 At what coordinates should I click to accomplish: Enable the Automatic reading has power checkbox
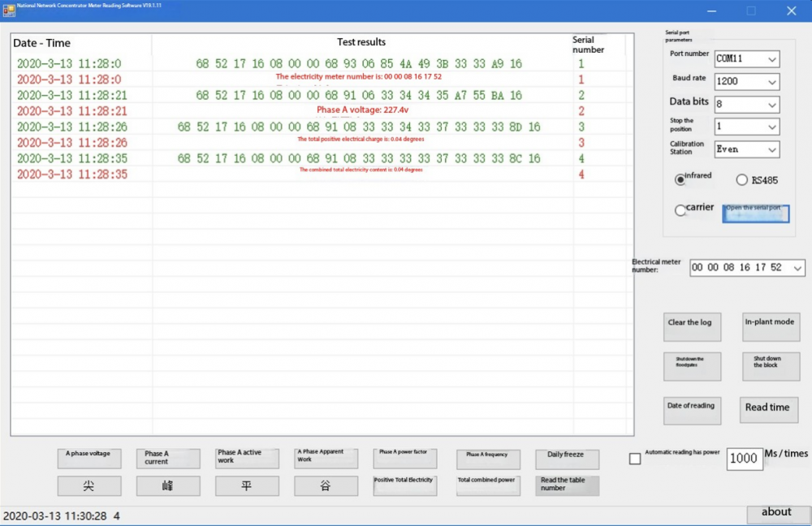[x=635, y=459]
